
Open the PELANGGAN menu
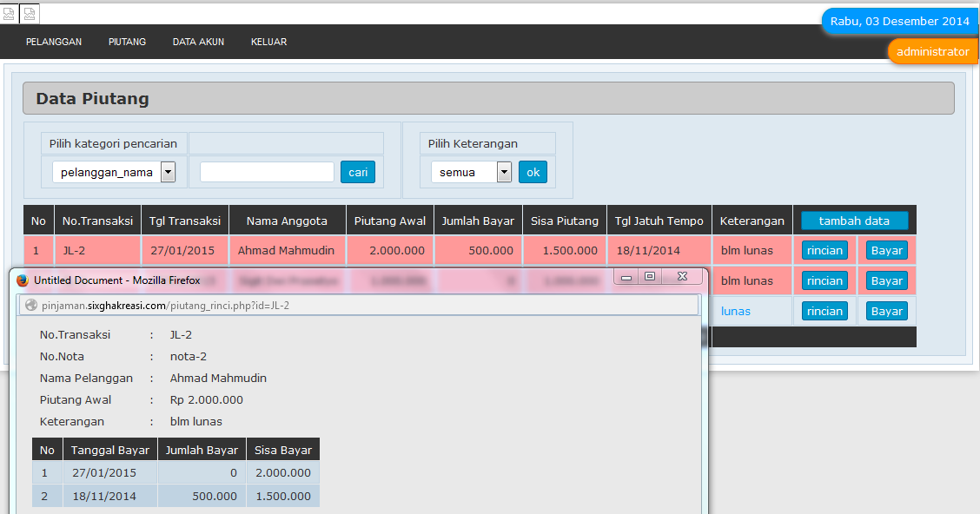point(54,42)
